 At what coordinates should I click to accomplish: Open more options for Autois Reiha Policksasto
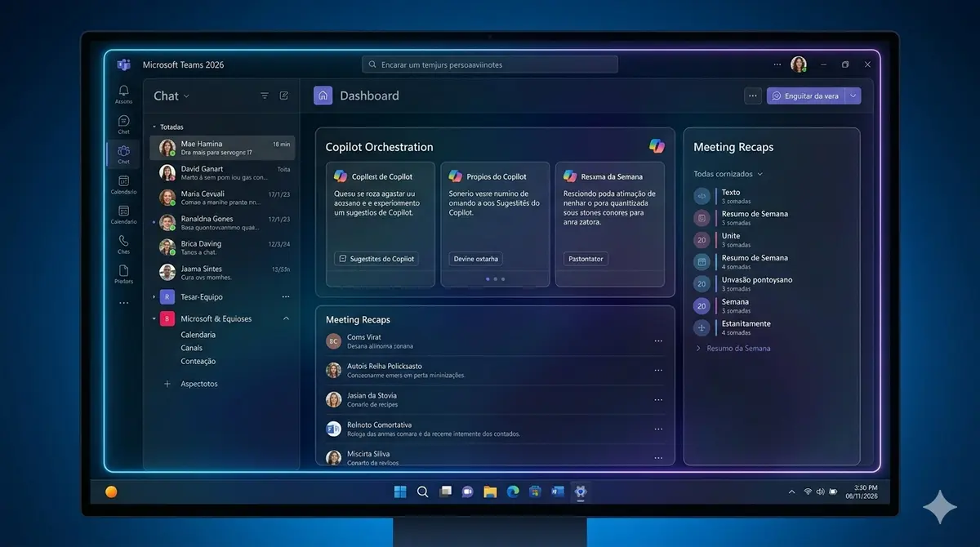click(x=658, y=371)
